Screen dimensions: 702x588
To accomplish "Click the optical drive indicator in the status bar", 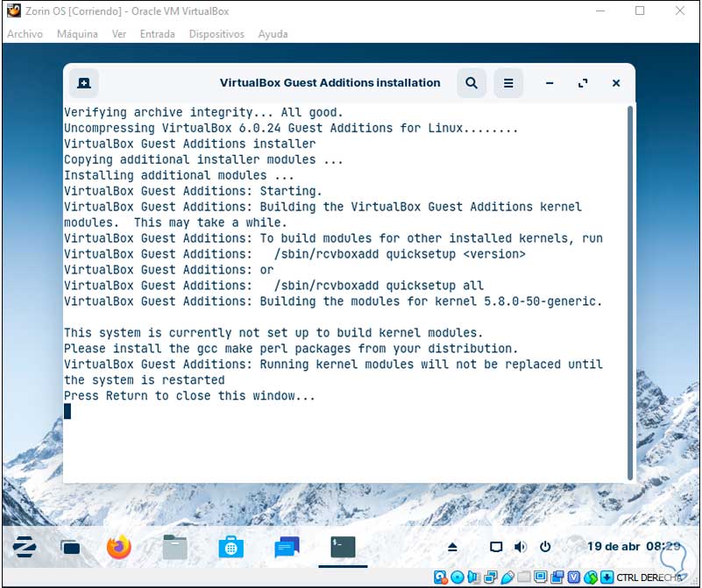I will [457, 577].
